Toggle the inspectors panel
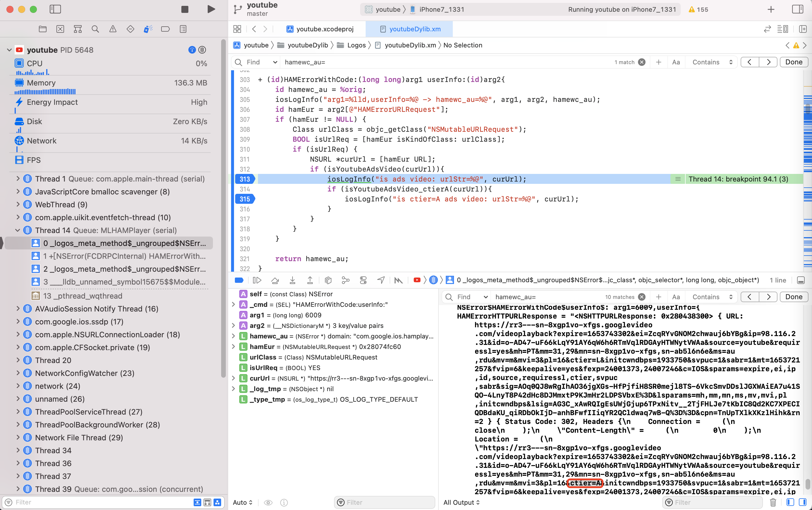This screenshot has width=812, height=510. point(797,9)
